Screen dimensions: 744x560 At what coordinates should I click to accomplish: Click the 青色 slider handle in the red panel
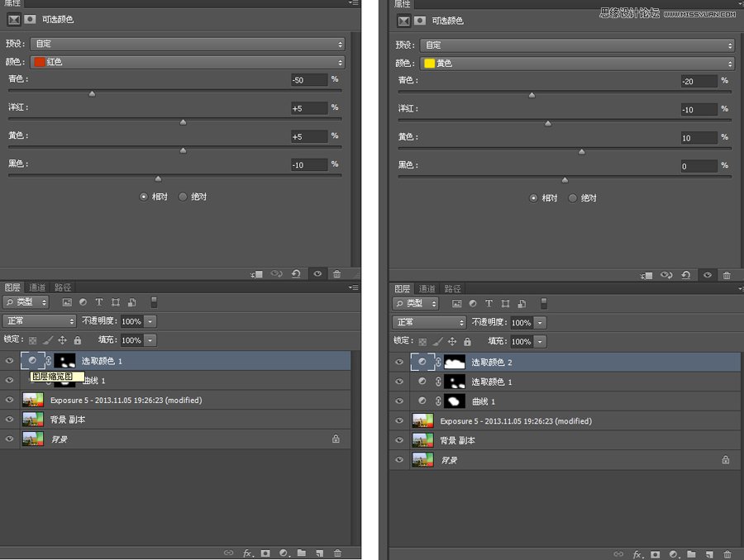tap(92, 93)
